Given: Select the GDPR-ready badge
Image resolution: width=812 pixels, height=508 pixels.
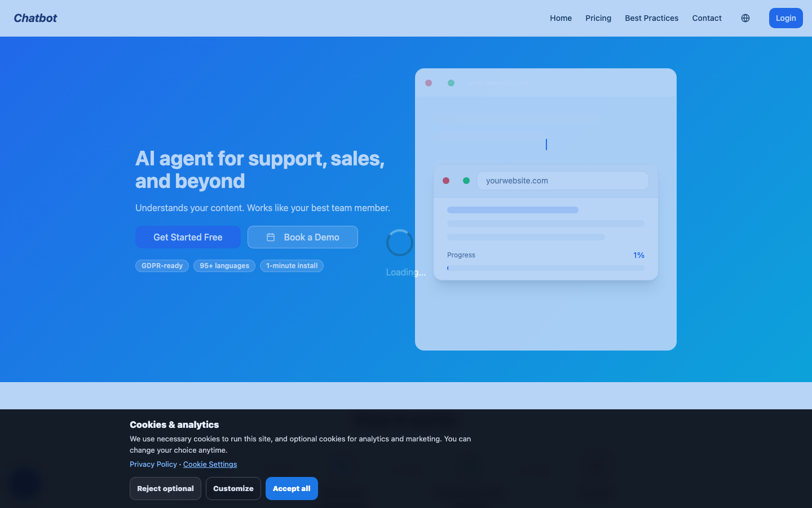Looking at the screenshot, I should coord(162,266).
